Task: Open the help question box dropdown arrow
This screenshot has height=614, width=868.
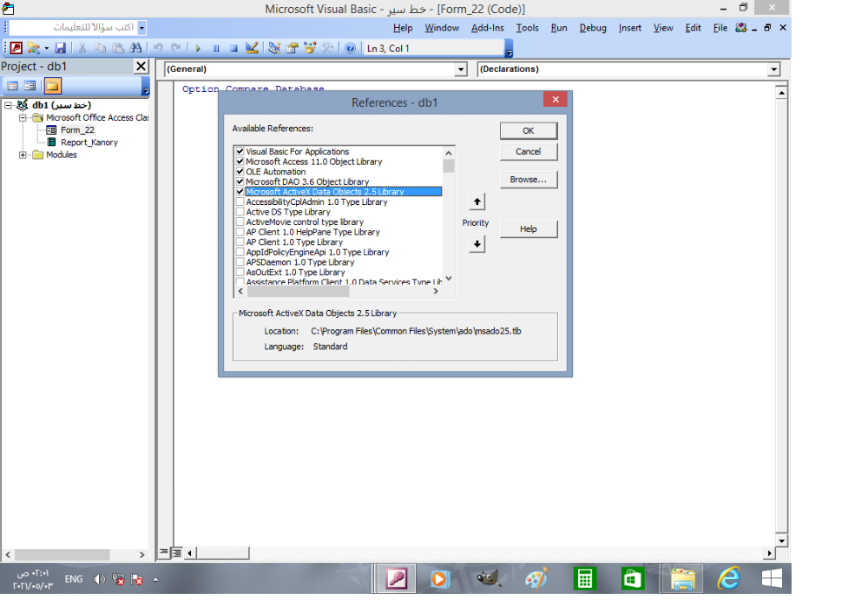Action: coord(141,27)
